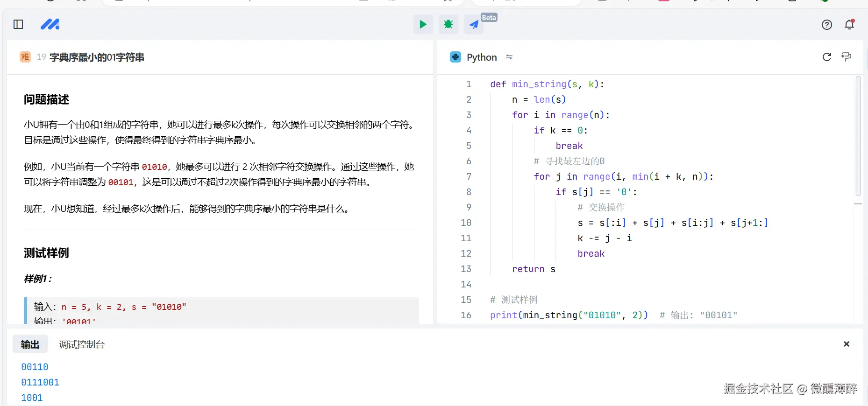Click the sample input line n = 5
The width and height of the screenshot is (868, 406).
click(x=110, y=307)
